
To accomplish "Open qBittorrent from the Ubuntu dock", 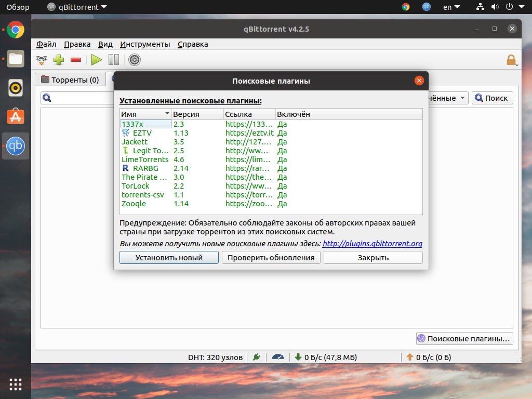I will 16,146.
